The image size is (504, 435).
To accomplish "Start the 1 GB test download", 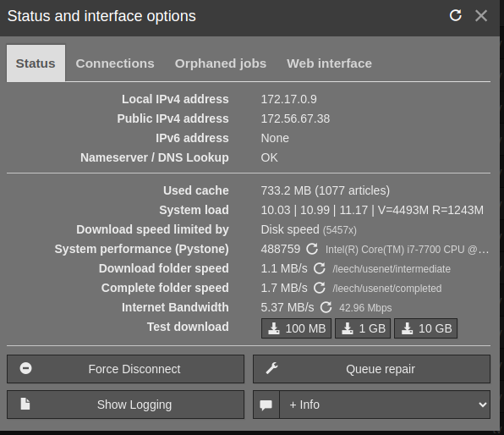I will coord(363,328).
